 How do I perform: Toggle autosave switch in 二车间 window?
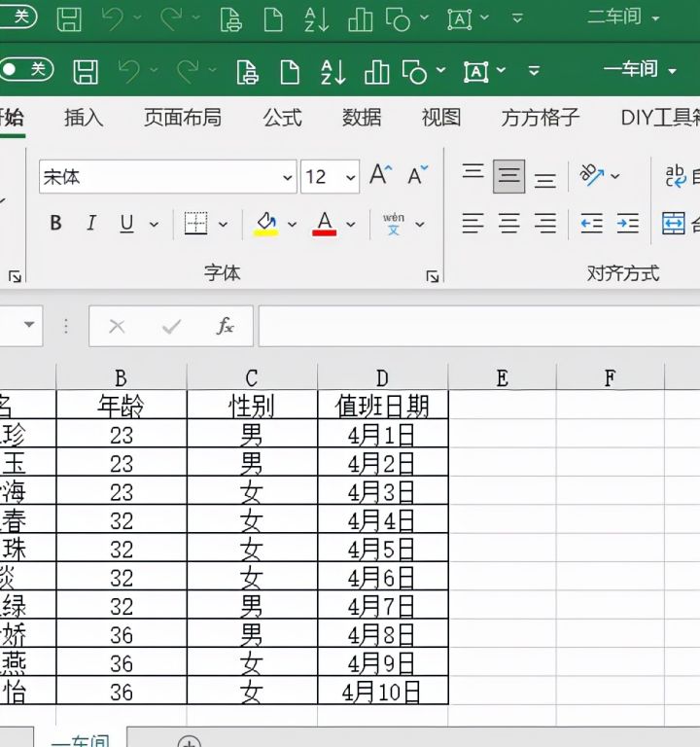(x=17, y=18)
